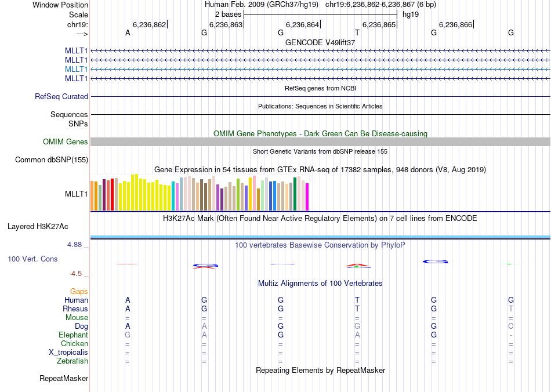The width and height of the screenshot is (551, 392).
Task: Click the light-blue H3K27Ac signal line
Action: (x=320, y=237)
